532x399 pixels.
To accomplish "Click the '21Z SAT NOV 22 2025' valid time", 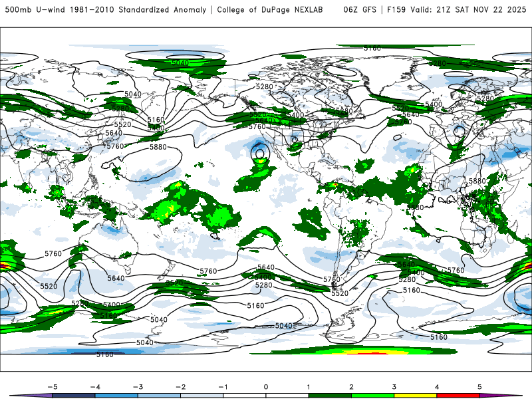I will 481,9.
